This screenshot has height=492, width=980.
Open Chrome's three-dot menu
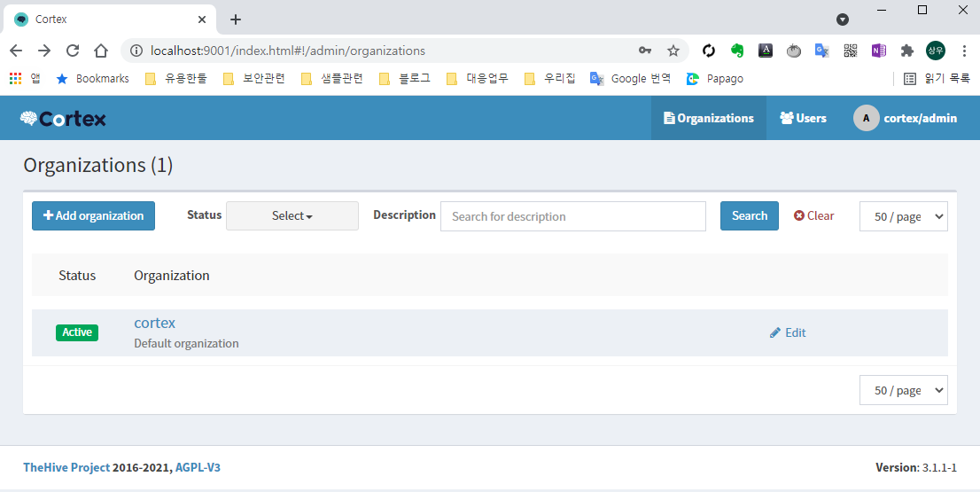pyautogui.click(x=964, y=51)
